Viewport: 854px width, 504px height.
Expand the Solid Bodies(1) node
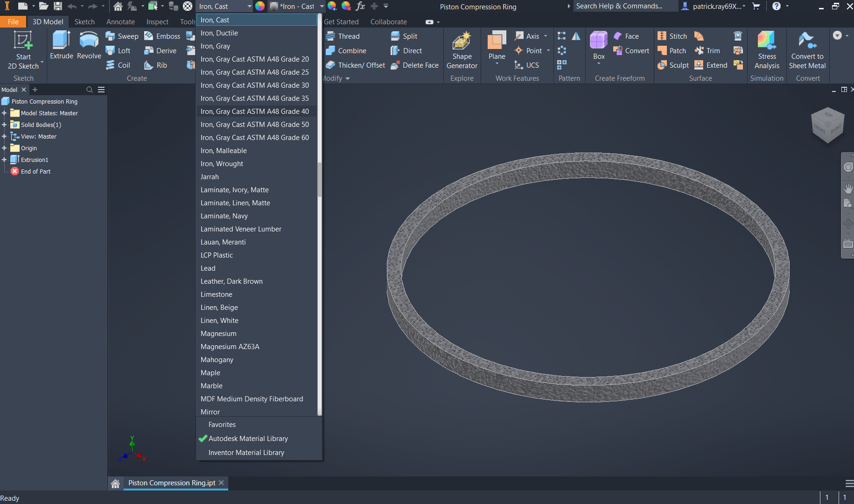(x=4, y=125)
